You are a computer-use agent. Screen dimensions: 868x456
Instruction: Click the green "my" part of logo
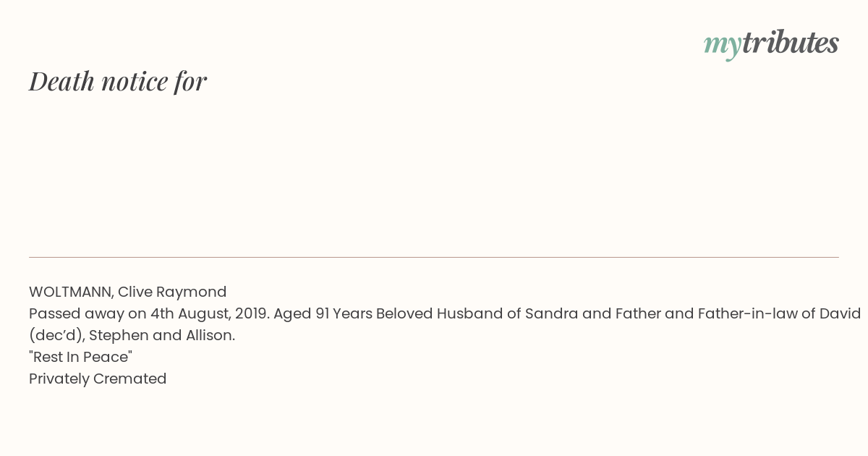(723, 46)
